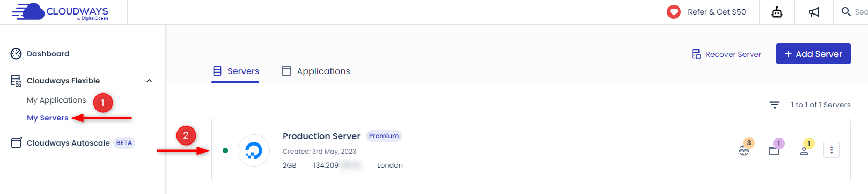Click the Recover Server link
Viewport: 868px width, 194px height.
click(x=726, y=54)
